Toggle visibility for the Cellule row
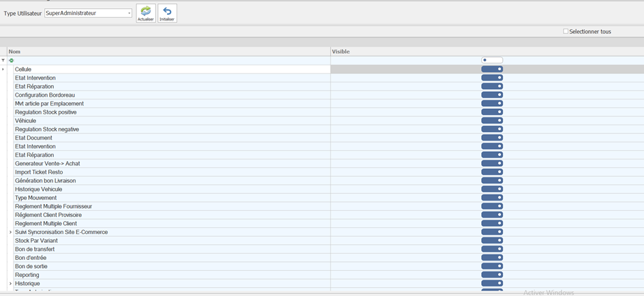This screenshot has height=296, width=644. point(491,69)
